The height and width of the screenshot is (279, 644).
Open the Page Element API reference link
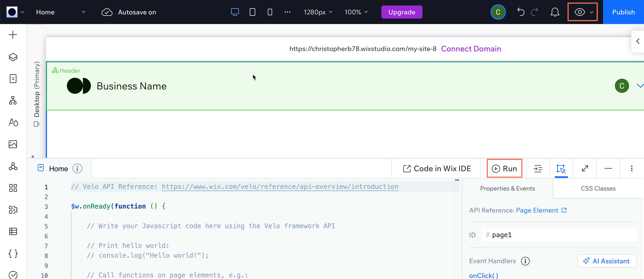pos(541,211)
